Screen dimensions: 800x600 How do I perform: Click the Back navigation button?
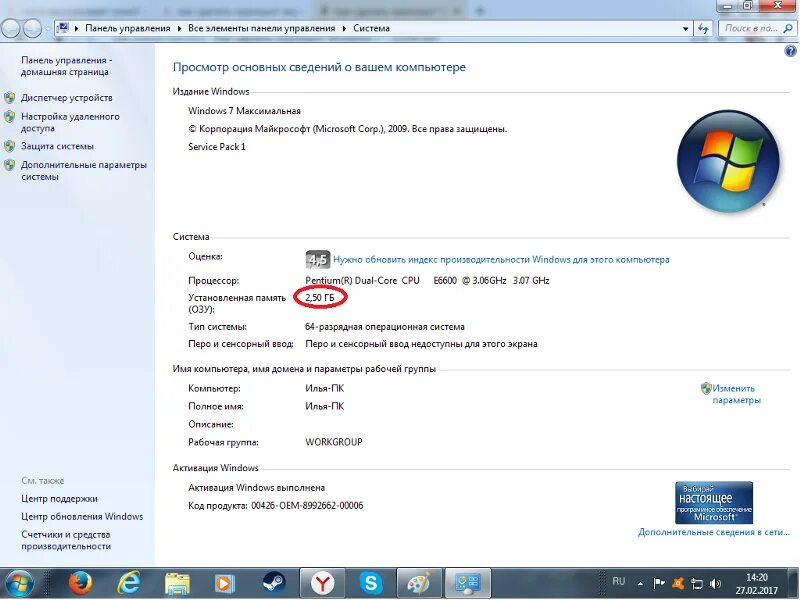11,29
